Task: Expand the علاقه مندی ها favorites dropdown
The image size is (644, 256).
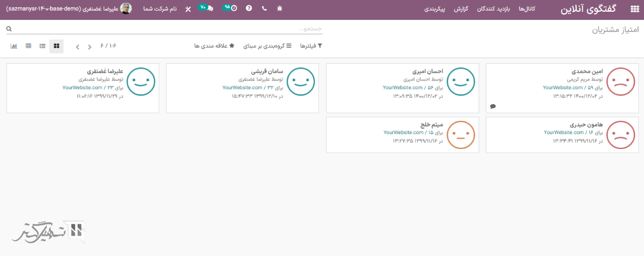Action: click(214, 46)
